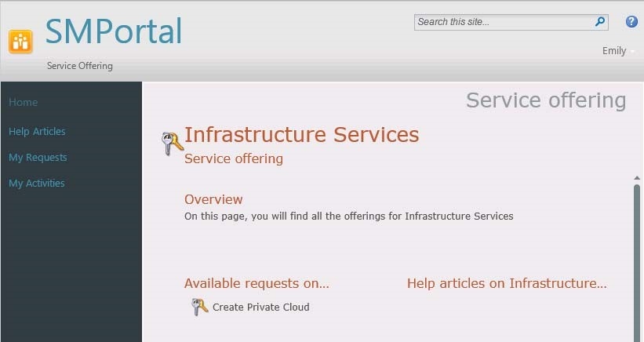Click the orange Service offering subtitle

point(234,159)
